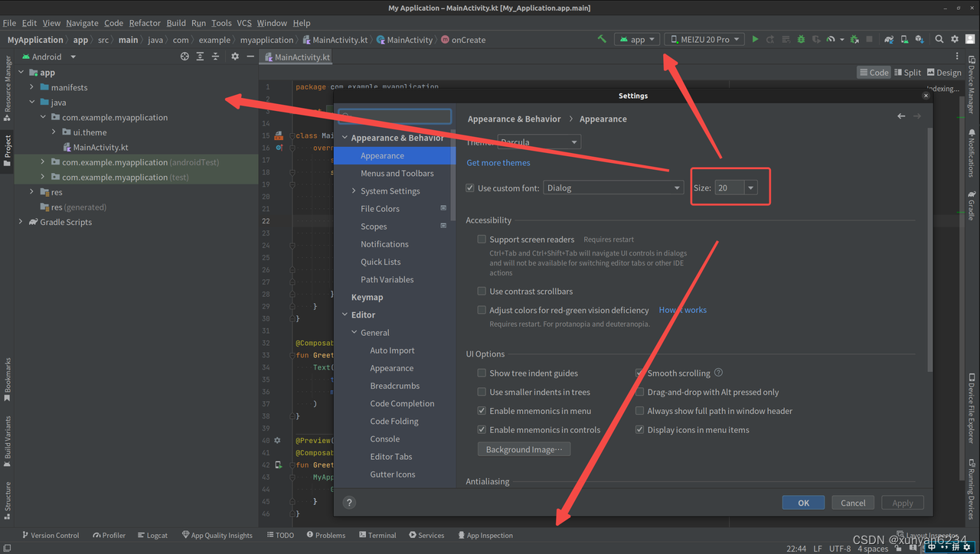Open editor tabs three-dot menu
The width and height of the screenshot is (980, 554).
click(957, 57)
